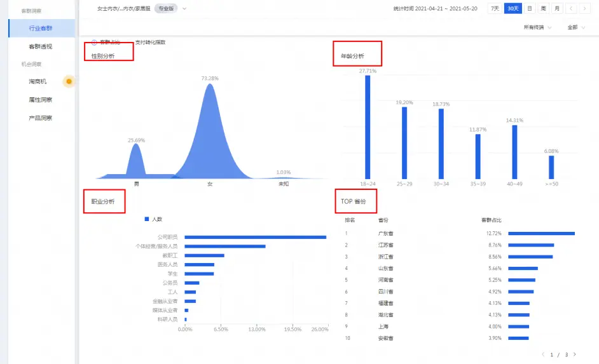The width and height of the screenshot is (599, 364).
Task: Click 江苏省 in the TOP 省份 table
Action: pyautogui.click(x=386, y=245)
